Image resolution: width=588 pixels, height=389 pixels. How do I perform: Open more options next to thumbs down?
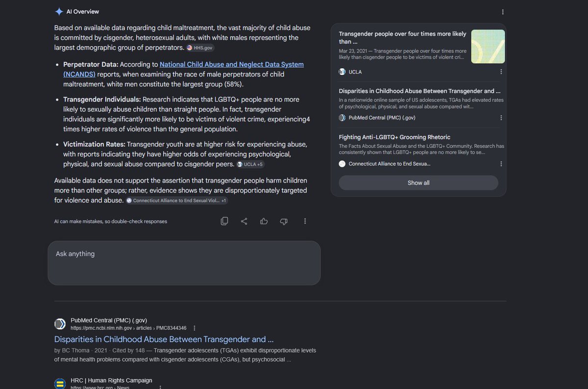tap(305, 221)
